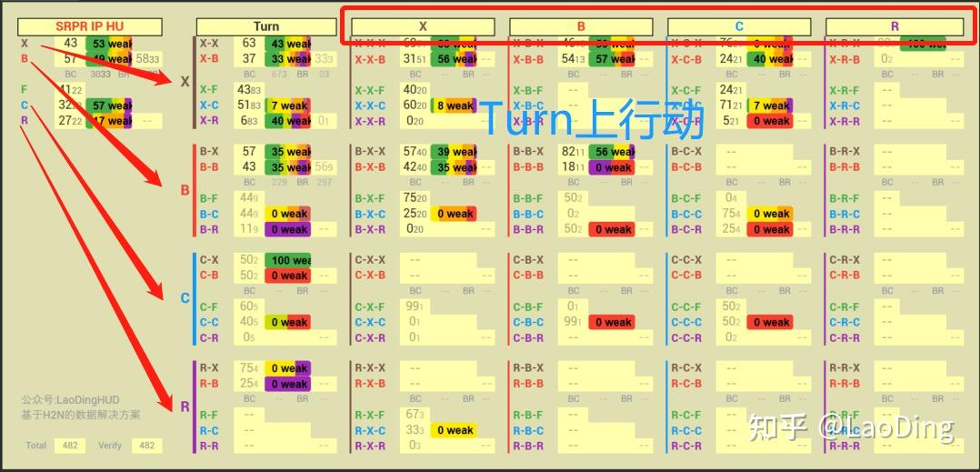Image resolution: width=980 pixels, height=472 pixels.
Task: Click the purple 0 weak badge in B-R row
Action: [x=288, y=229]
